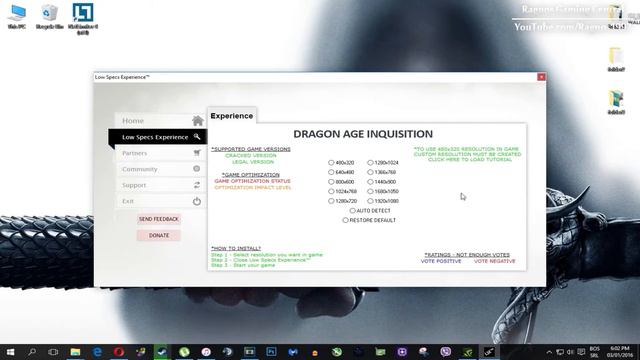The height and width of the screenshot is (360, 640).
Task: Open Opera browser from taskbar
Action: pyautogui.click(x=119, y=352)
